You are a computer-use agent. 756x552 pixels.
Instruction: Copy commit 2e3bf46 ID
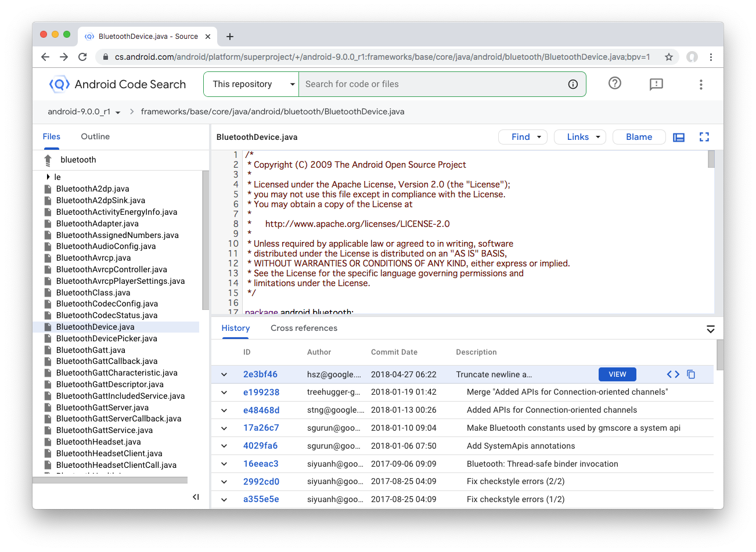[691, 374]
